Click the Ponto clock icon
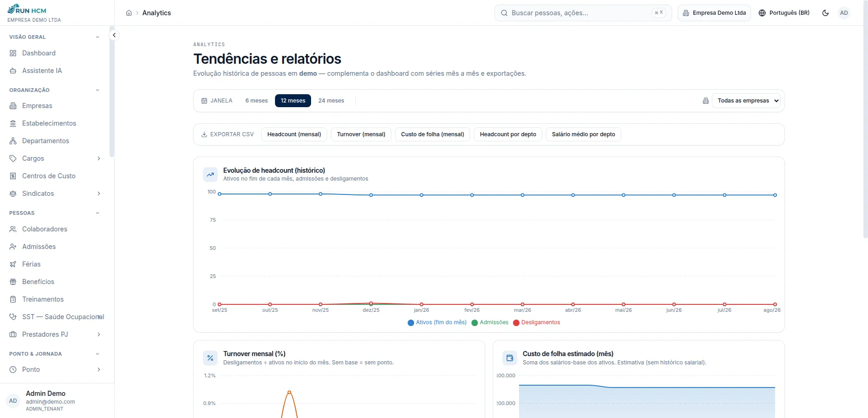 pos(13,370)
